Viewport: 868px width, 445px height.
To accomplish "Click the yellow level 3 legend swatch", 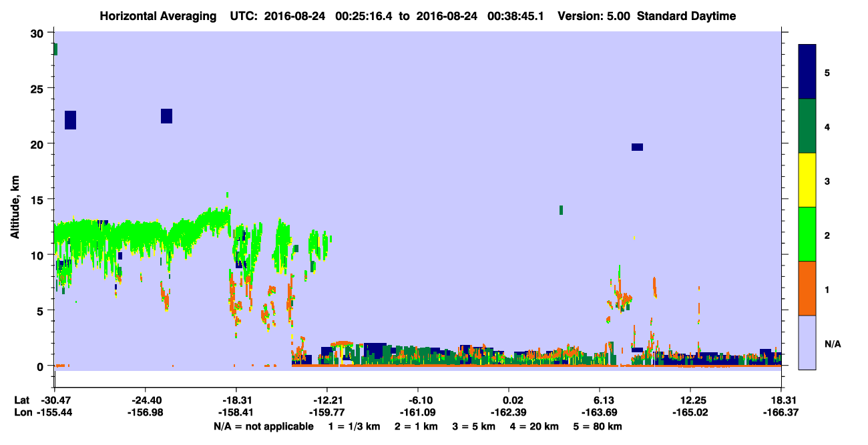I will click(807, 180).
